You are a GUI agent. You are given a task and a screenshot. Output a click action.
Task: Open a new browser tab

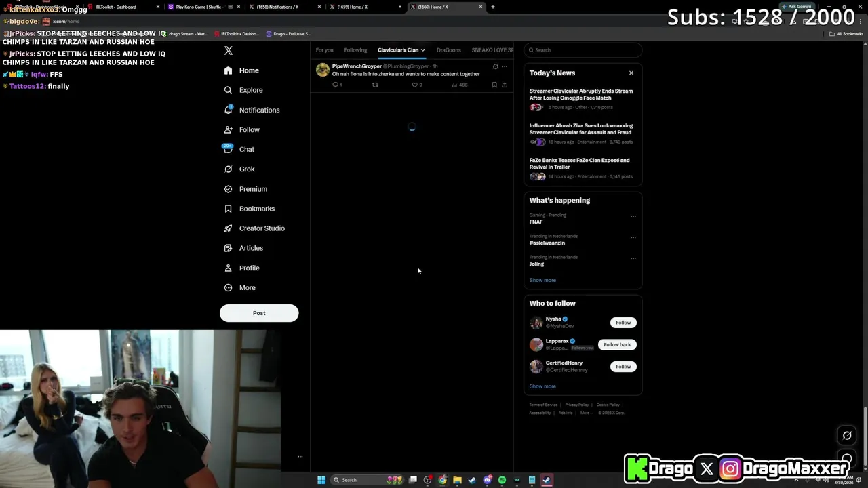(x=493, y=7)
